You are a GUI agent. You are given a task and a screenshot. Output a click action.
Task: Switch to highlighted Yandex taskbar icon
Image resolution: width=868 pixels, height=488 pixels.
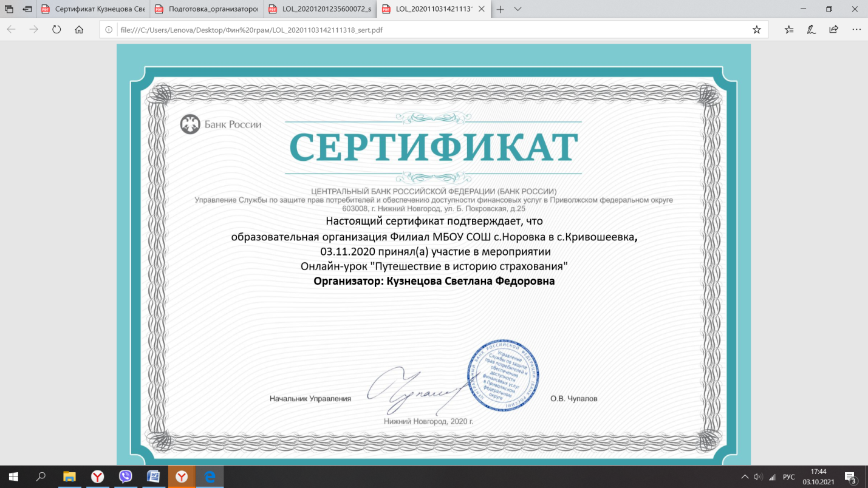coord(181,476)
